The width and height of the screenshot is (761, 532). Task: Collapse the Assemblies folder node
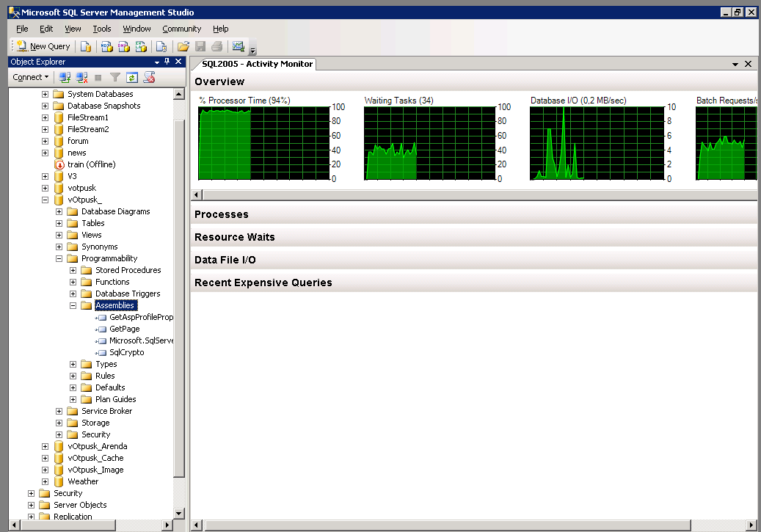(73, 306)
